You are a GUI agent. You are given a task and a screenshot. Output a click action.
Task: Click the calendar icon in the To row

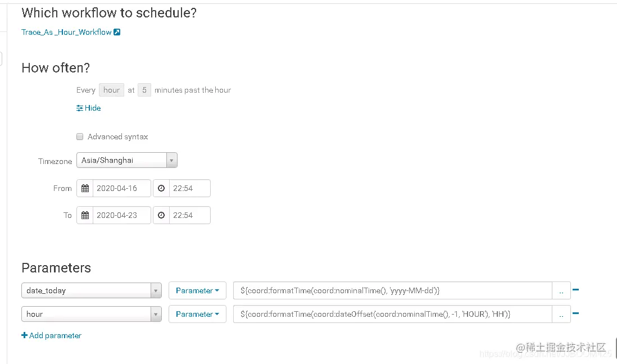click(85, 216)
